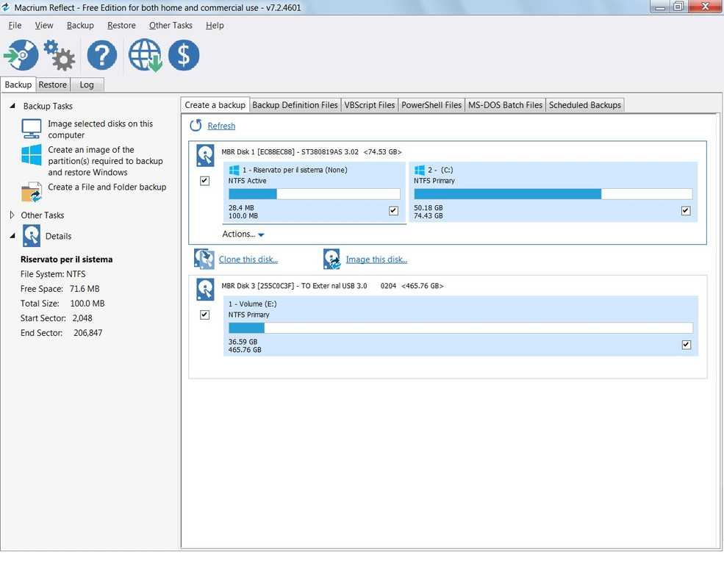Click the MBR Disk 3 TO External USB header
The width and height of the screenshot is (724, 588).
pos(332,286)
